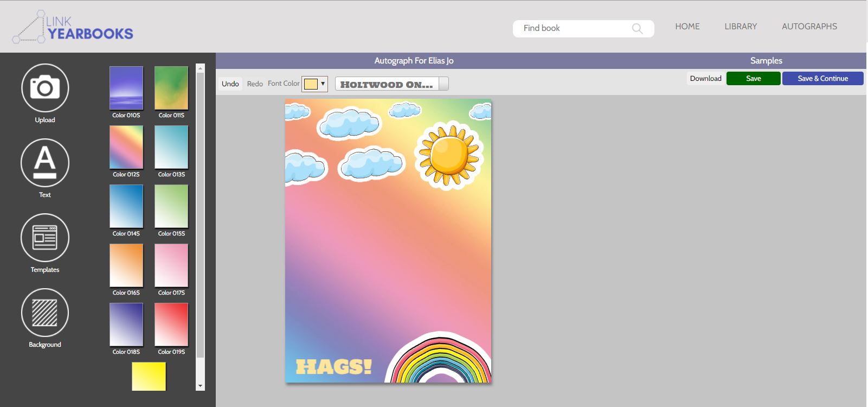The height and width of the screenshot is (407, 868).
Task: Select the sun sticker on canvas
Action: click(449, 155)
